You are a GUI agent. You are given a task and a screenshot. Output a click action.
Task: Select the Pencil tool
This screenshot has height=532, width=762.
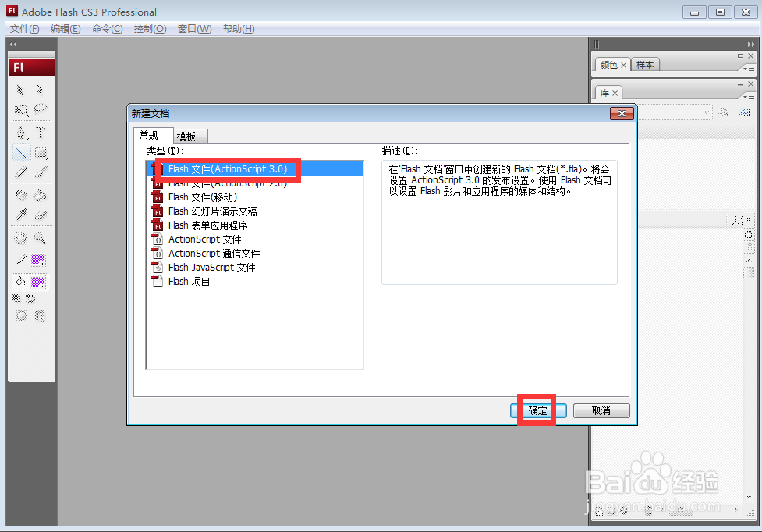[x=21, y=172]
